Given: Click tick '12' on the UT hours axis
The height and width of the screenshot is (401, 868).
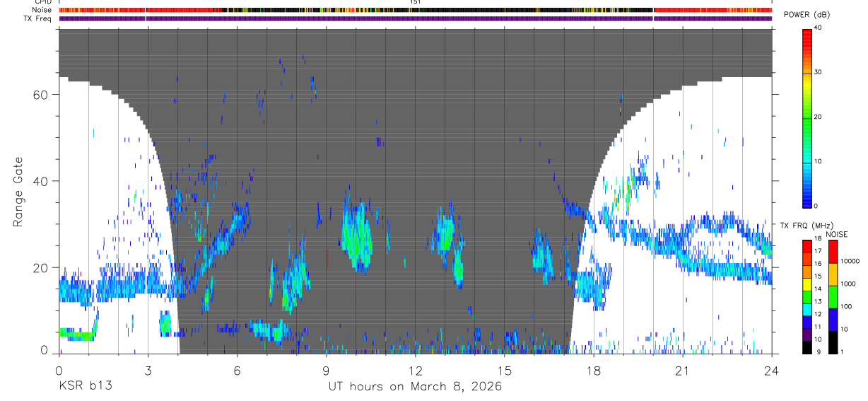Looking at the screenshot, I should coord(416,371).
